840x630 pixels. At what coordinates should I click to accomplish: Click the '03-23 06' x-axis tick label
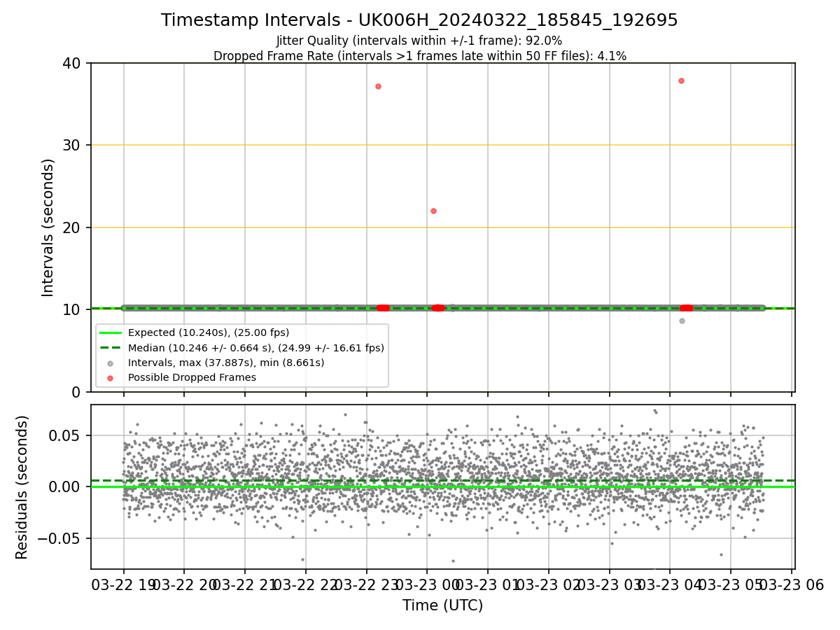pyautogui.click(x=791, y=584)
